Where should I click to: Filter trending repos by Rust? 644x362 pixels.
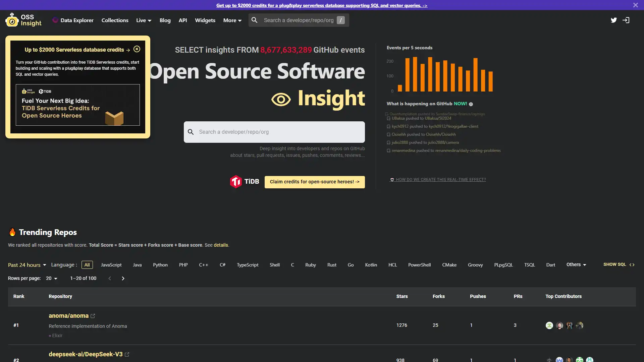pyautogui.click(x=332, y=265)
